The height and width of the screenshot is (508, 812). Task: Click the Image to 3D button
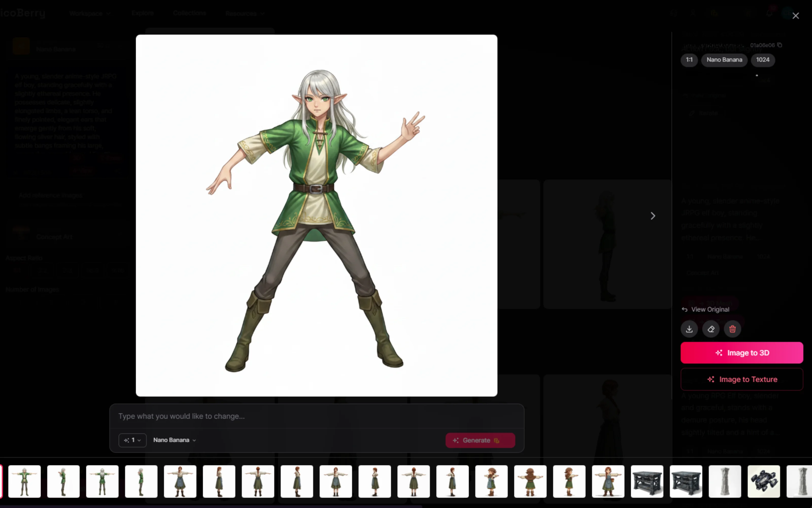click(x=742, y=353)
